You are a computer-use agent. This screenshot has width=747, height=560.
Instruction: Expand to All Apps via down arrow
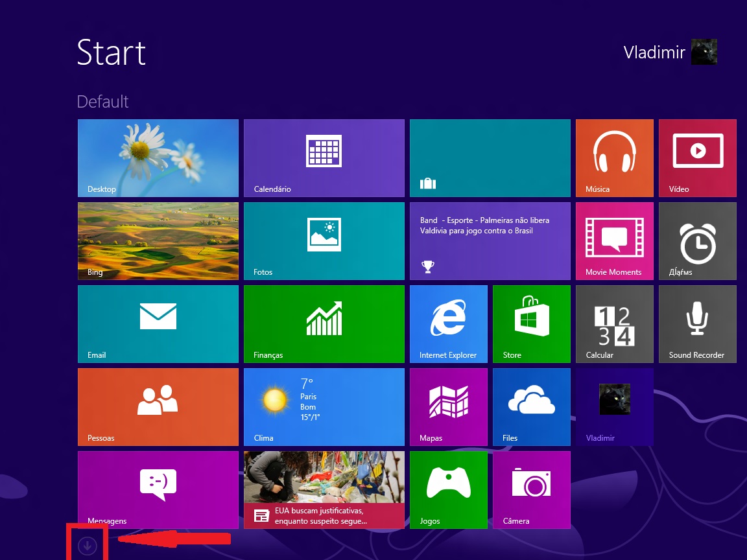pos(87,544)
